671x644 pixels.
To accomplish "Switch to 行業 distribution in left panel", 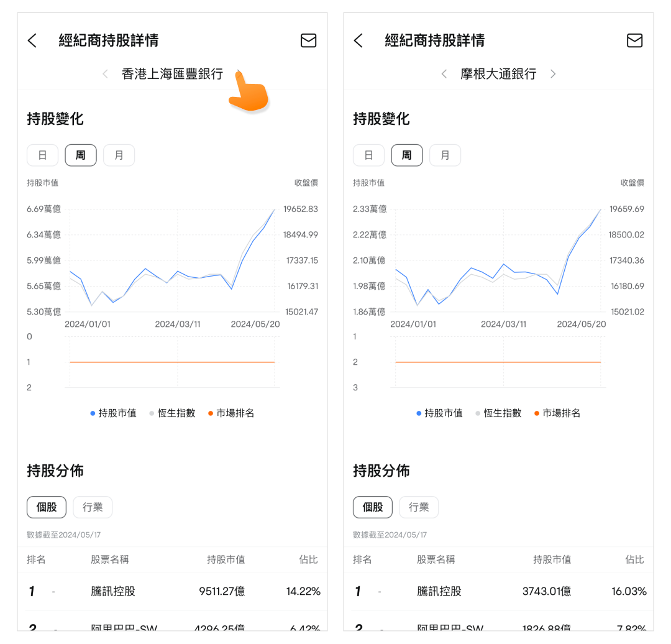I will click(x=93, y=507).
